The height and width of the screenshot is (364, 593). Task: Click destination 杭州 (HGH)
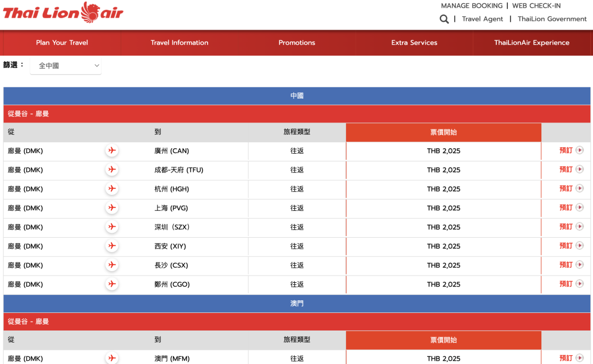click(x=172, y=189)
